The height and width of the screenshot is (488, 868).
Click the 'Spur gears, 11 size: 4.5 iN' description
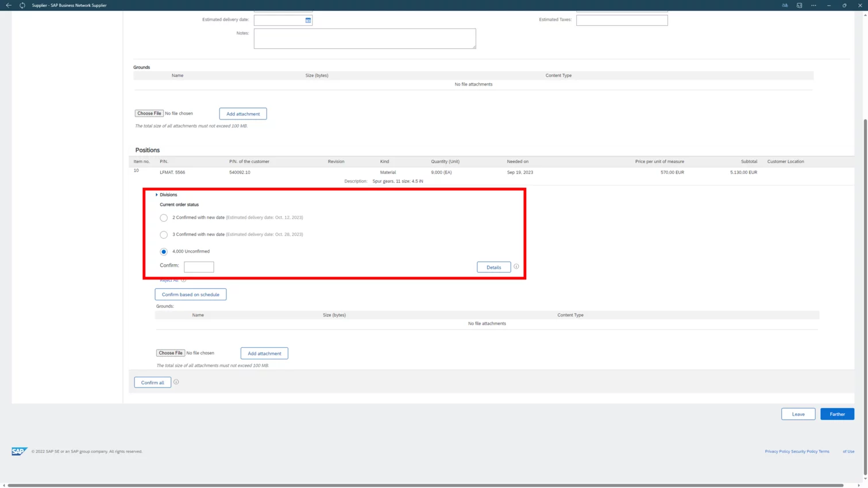pyautogui.click(x=398, y=181)
